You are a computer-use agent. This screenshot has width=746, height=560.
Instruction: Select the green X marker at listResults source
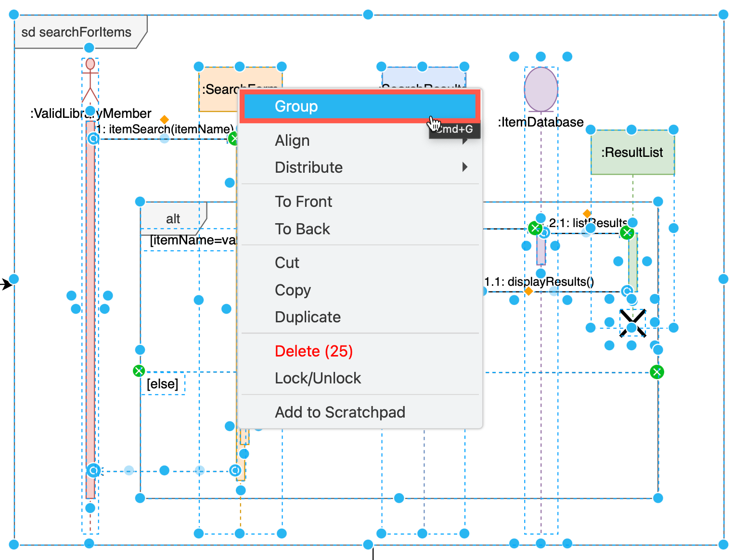pos(536,229)
